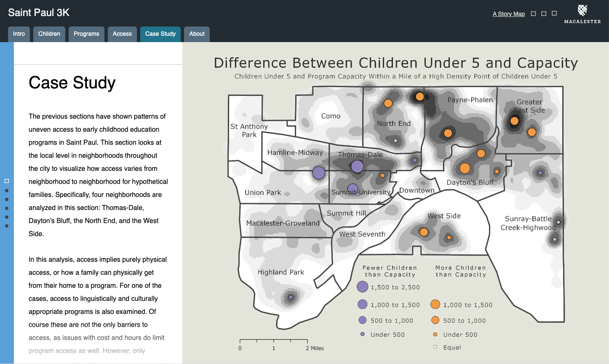Click the square section marker in the side navigation
This screenshot has width=609, height=364.
pyautogui.click(x=7, y=181)
